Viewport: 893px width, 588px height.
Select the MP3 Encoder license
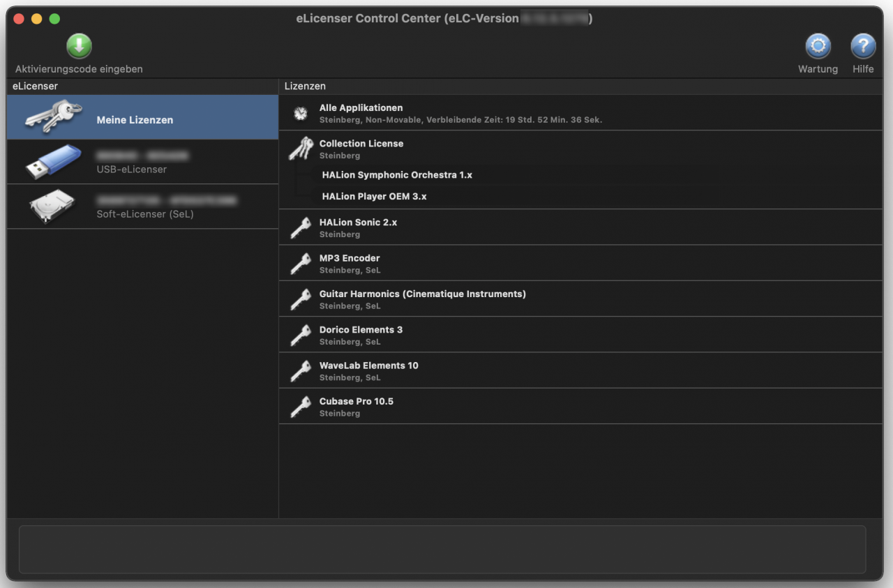pos(580,263)
